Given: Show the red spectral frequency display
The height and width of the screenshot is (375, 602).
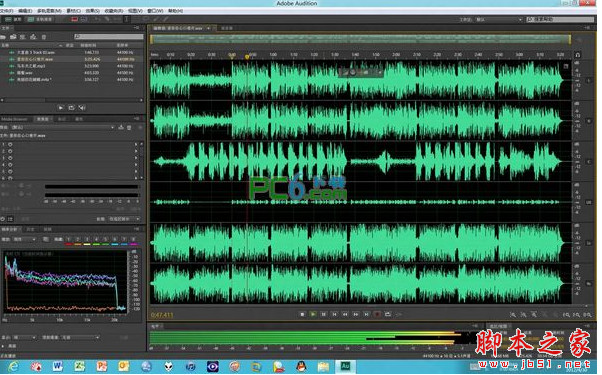Looking at the screenshot, I should click(74, 19).
